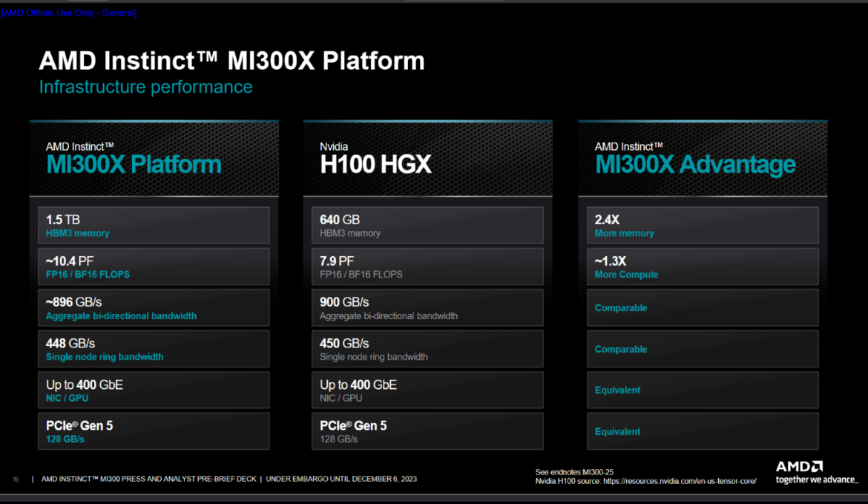Select the '2.4X More memory' cell
The image size is (868, 504).
point(703,226)
